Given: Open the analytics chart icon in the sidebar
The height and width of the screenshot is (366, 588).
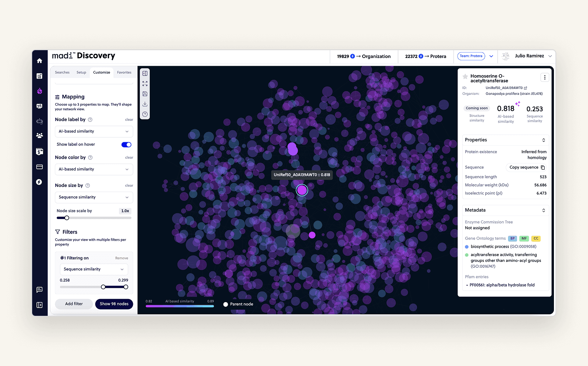Looking at the screenshot, I should tap(40, 76).
